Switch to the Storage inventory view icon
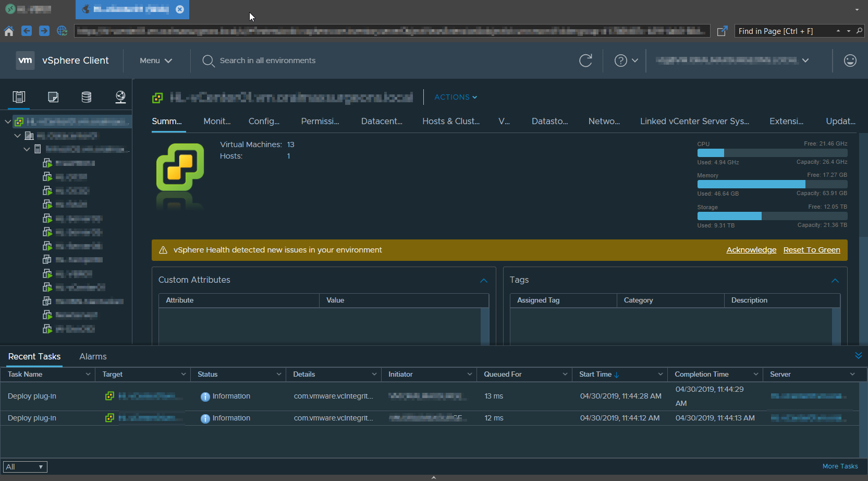Viewport: 868px width, 481px height. pyautogui.click(x=87, y=97)
